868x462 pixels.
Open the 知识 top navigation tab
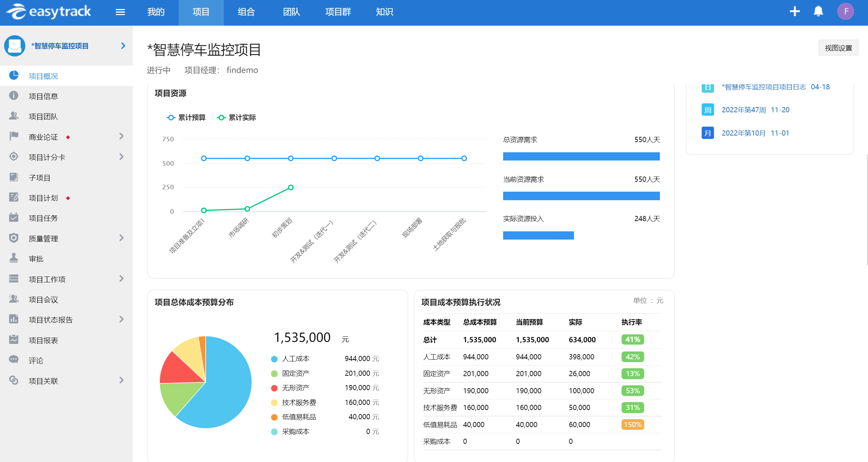(x=384, y=12)
